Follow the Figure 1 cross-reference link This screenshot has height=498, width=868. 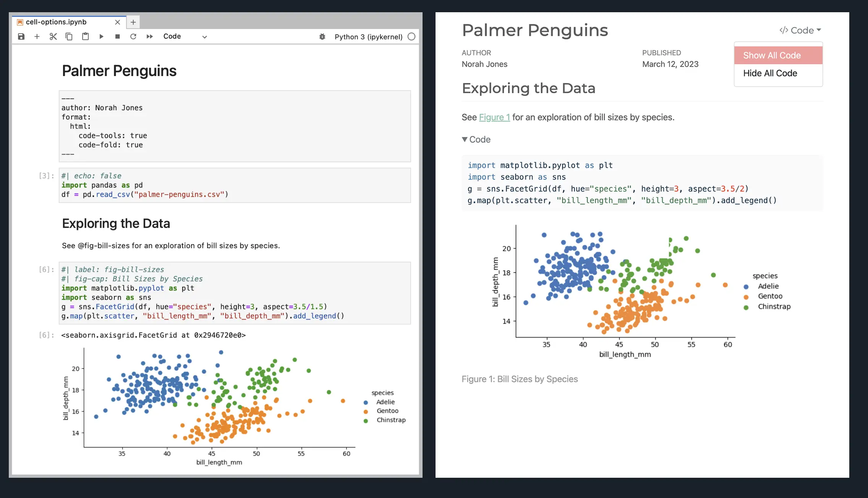click(494, 117)
